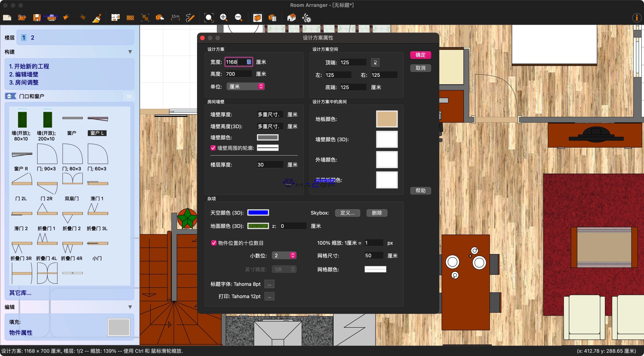Open a new project document

tap(7, 17)
